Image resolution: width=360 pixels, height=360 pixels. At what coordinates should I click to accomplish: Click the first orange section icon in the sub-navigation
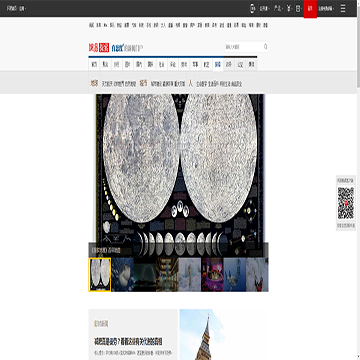click(95, 83)
